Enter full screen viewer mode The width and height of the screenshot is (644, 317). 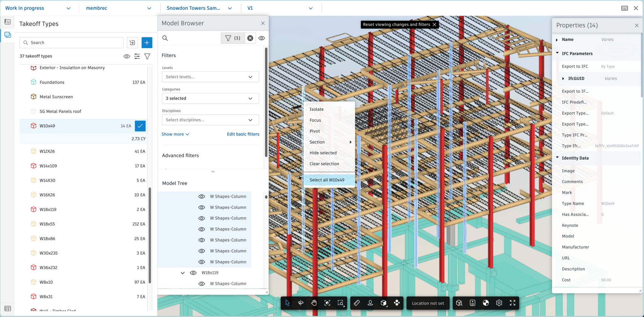pos(513,303)
